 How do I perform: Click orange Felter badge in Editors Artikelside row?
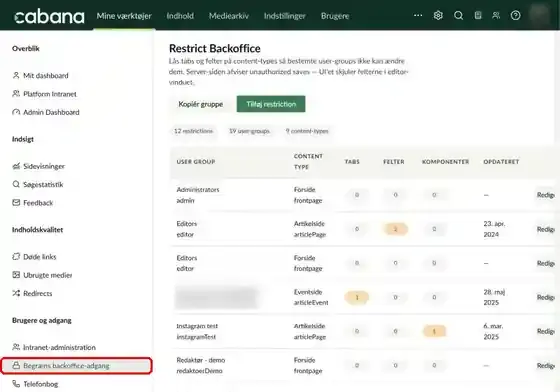pyautogui.click(x=395, y=229)
